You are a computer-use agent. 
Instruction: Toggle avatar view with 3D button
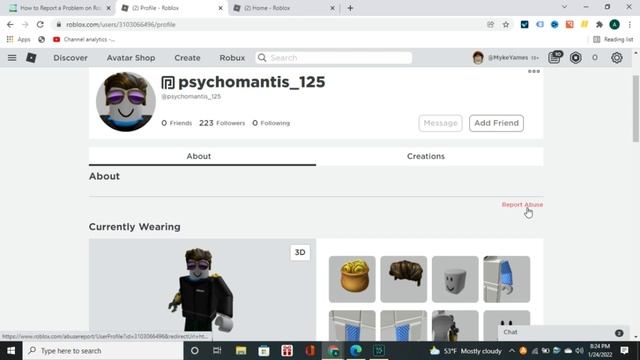pyautogui.click(x=300, y=252)
